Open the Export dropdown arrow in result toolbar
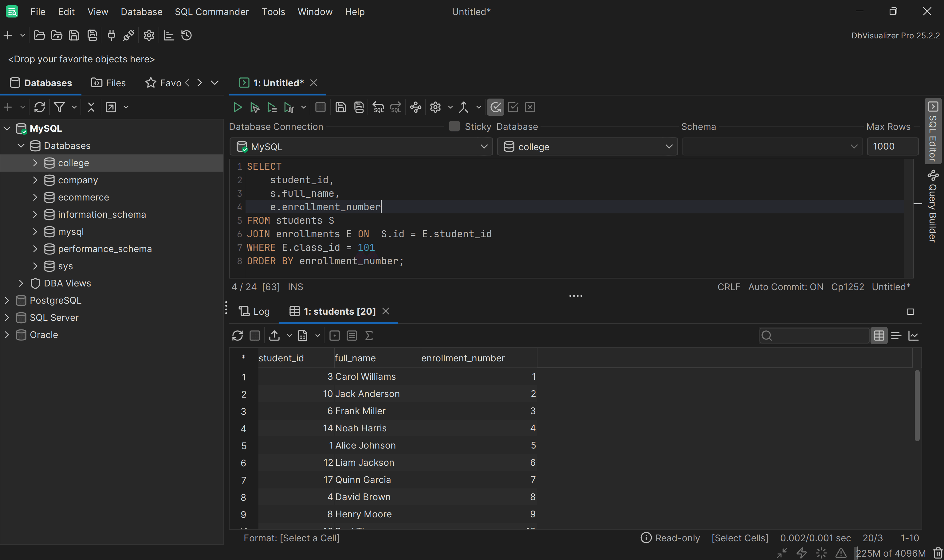Image resolution: width=944 pixels, height=560 pixels. [x=289, y=336]
